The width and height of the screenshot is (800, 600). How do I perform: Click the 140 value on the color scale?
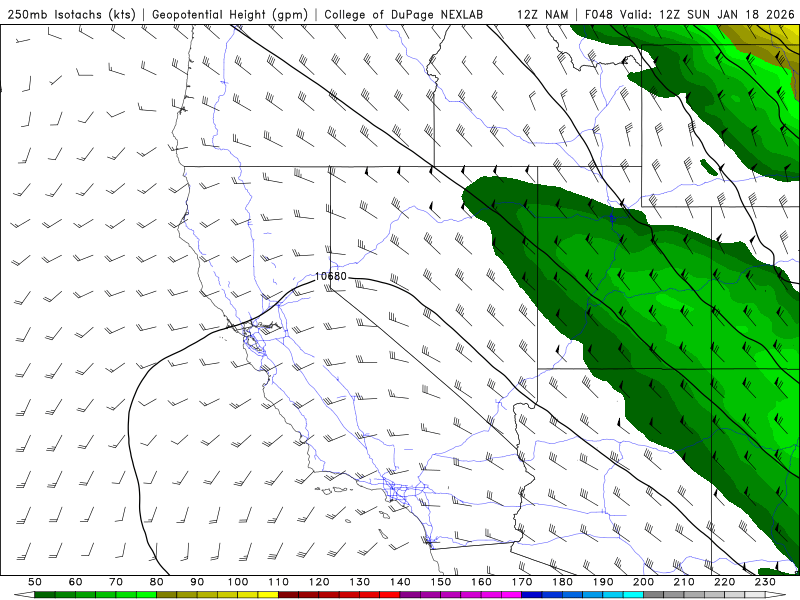(x=400, y=582)
